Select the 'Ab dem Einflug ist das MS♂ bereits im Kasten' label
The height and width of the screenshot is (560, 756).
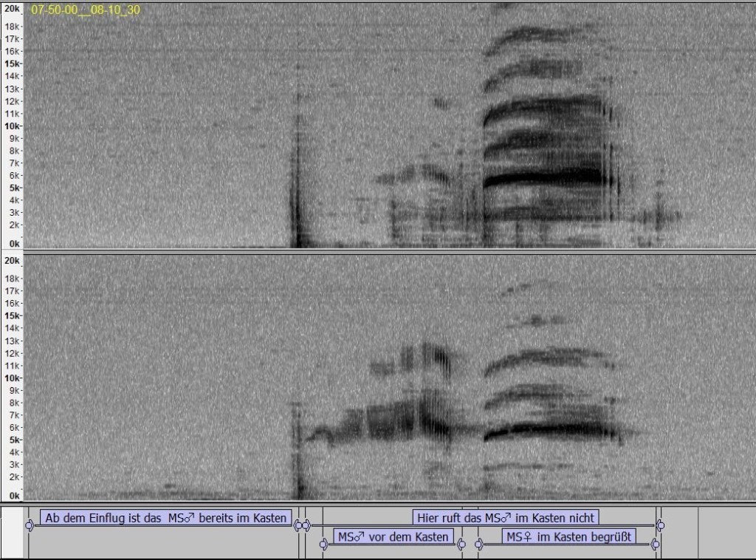165,518
